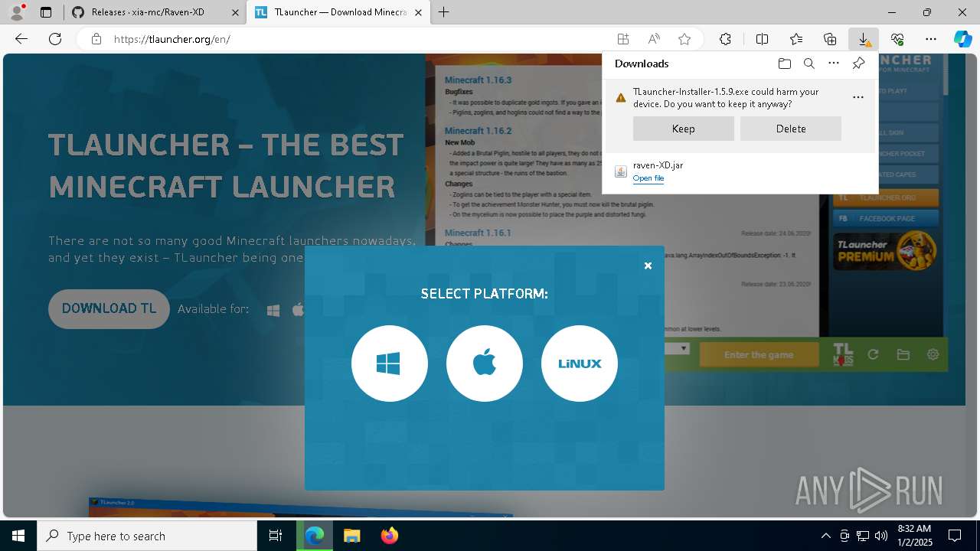Image resolution: width=980 pixels, height=551 pixels.
Task: View site information lock icon
Action: pos(96,39)
